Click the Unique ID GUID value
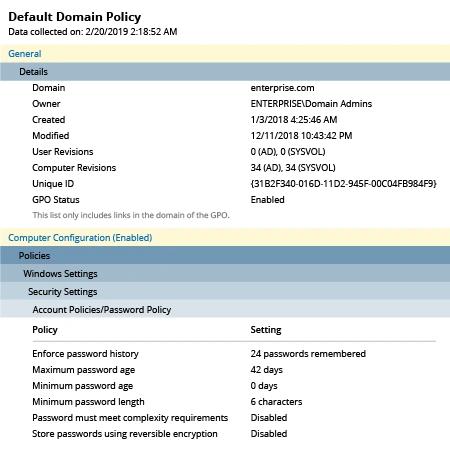Image resolution: width=450 pixels, height=450 pixels. (343, 184)
